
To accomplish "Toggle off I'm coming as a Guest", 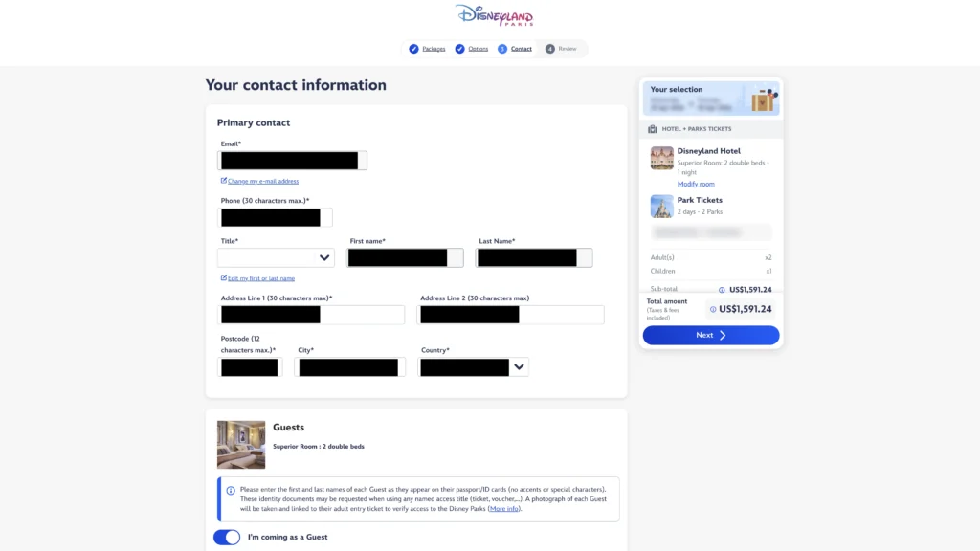I will coord(227,537).
